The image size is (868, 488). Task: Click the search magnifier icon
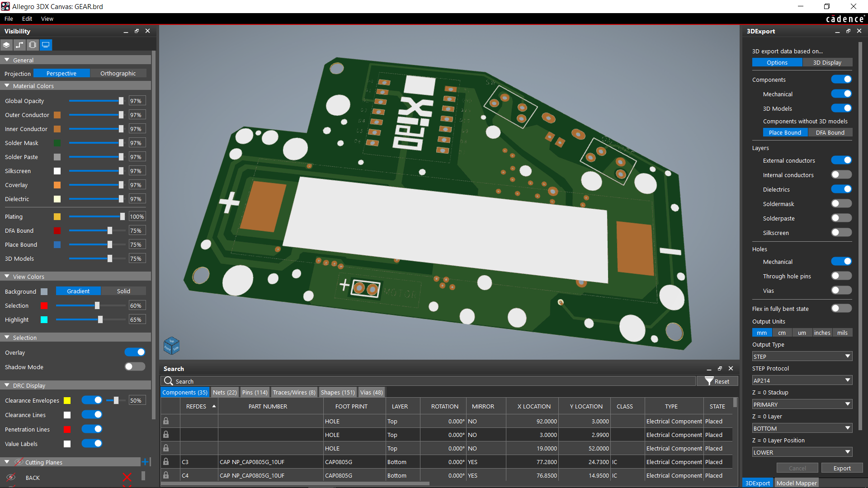click(x=169, y=381)
